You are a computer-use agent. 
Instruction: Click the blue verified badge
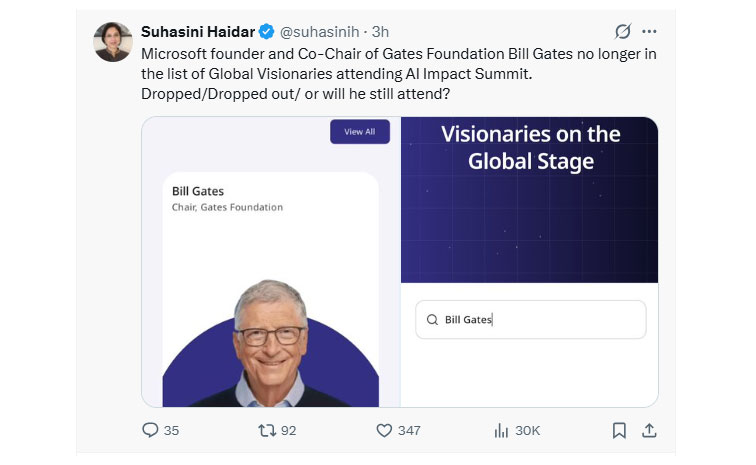[267, 31]
